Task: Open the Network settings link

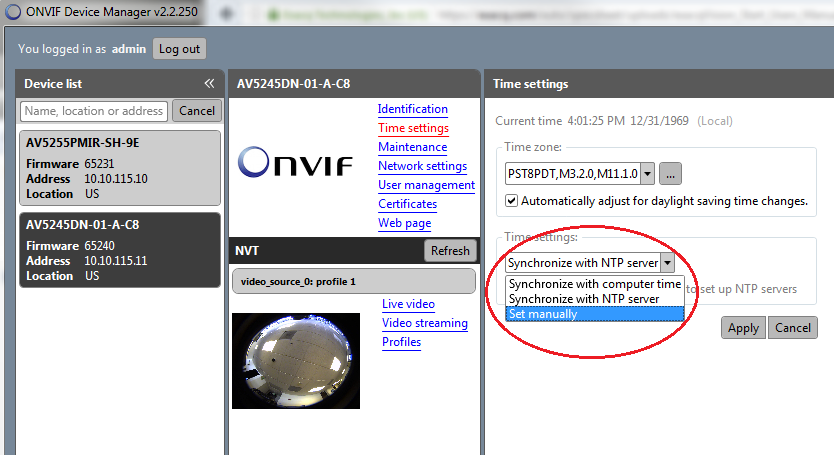Action: 422,166
